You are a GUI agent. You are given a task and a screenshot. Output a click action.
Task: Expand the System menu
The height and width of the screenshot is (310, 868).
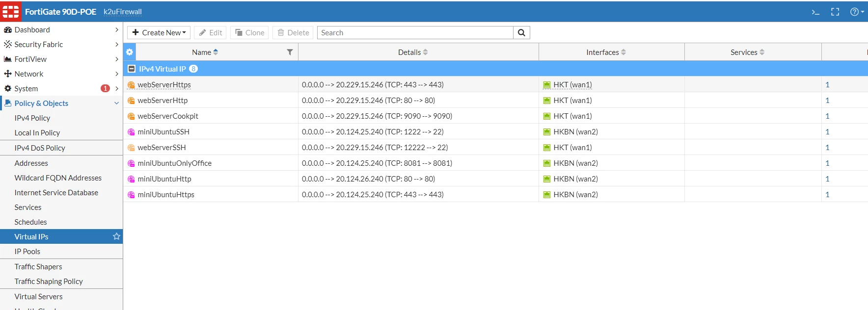[x=61, y=88]
